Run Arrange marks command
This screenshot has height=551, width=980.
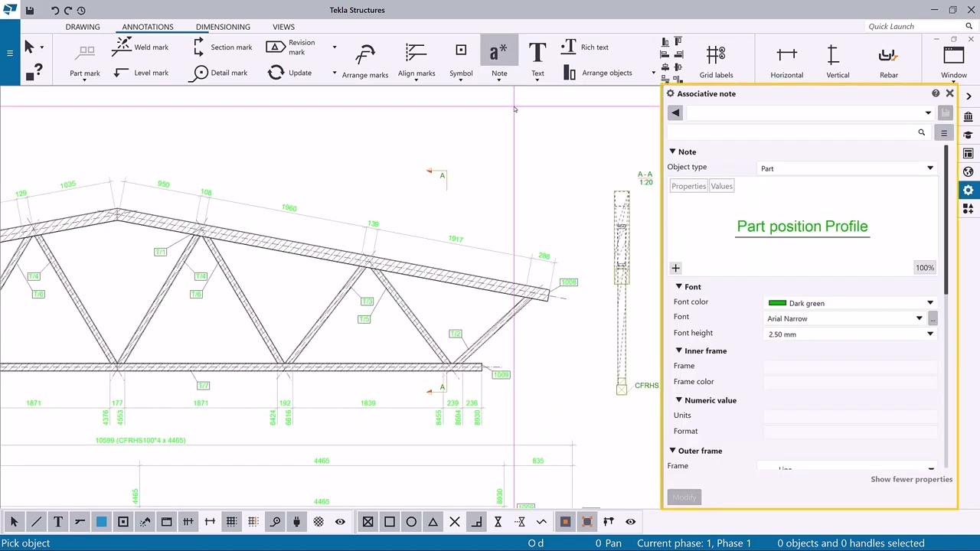pos(365,60)
